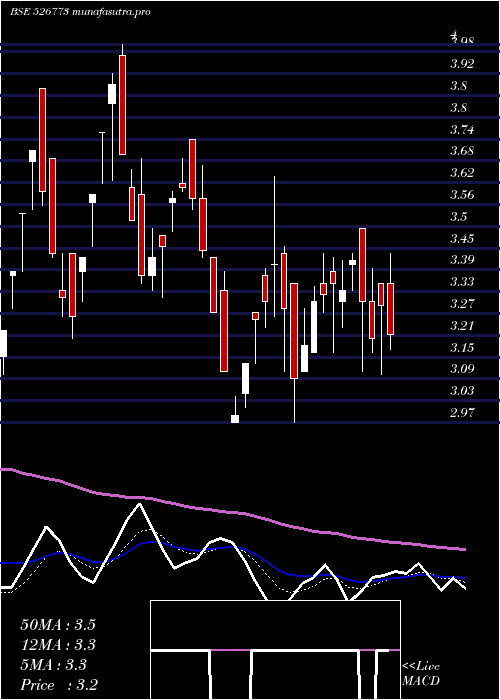Click the Price : 3.2 reading
Viewport: 500px width, 700px height.
tap(59, 685)
